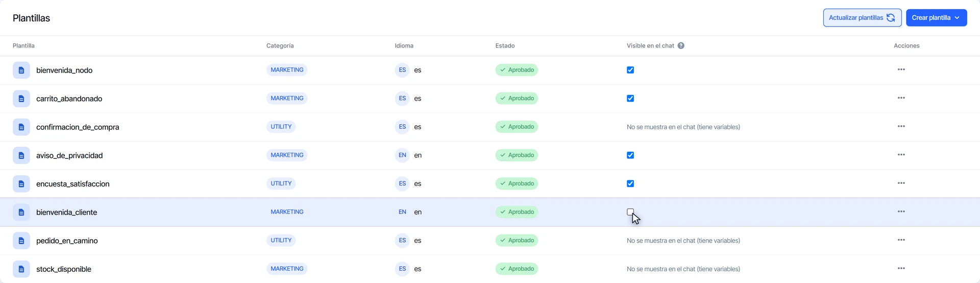980x283 pixels.
Task: Click Aprobado status for aviso_de_privacidad
Action: click(x=517, y=155)
